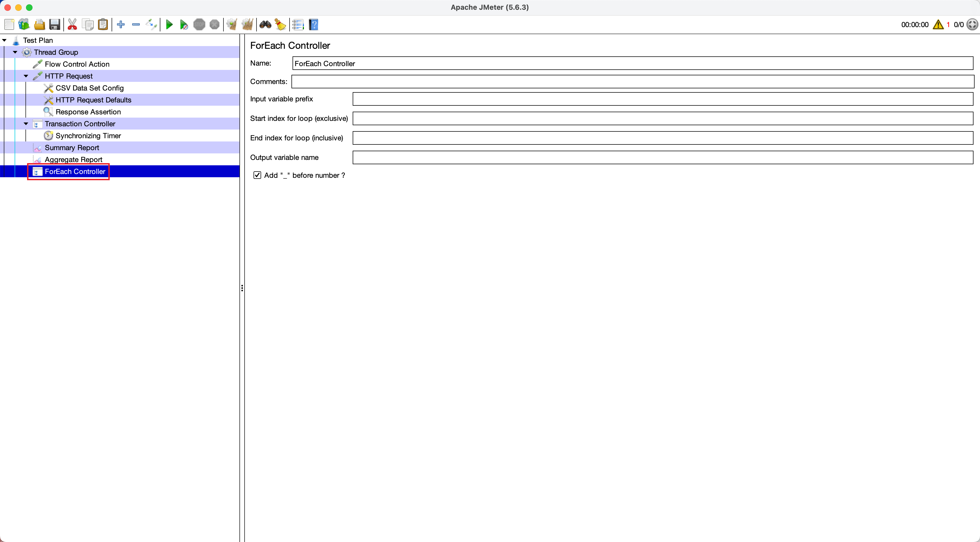Click the Summary Report graph icon

click(38, 148)
